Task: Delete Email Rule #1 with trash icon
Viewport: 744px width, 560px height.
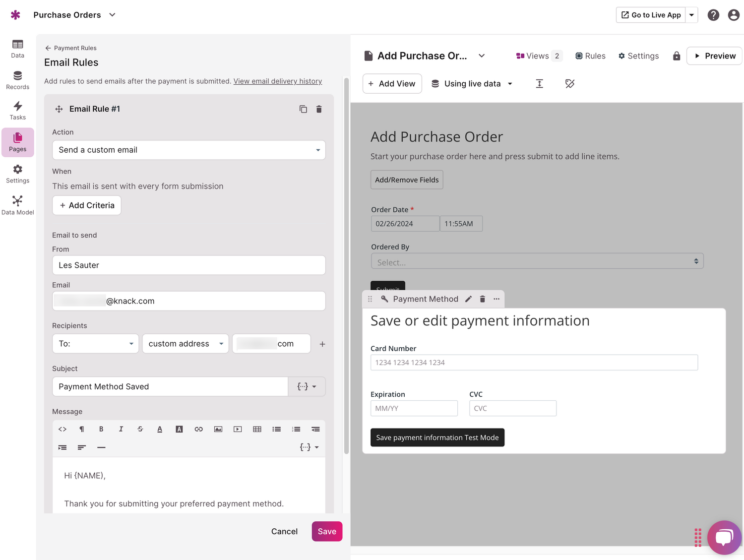Action: [x=319, y=109]
